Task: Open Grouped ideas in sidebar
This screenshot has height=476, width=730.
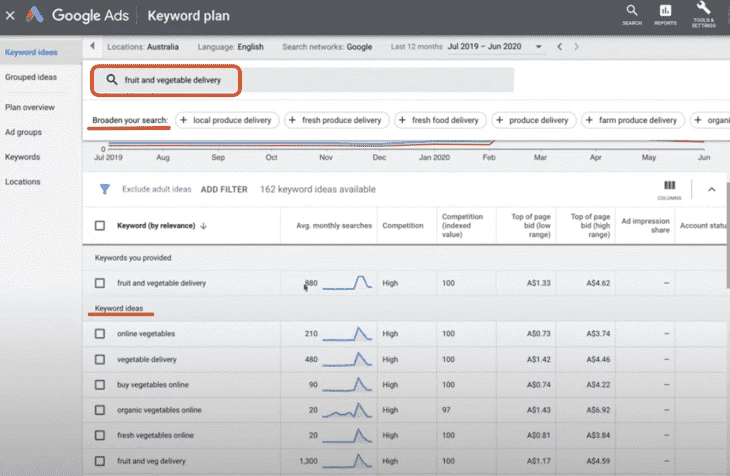Action: pyautogui.click(x=31, y=77)
